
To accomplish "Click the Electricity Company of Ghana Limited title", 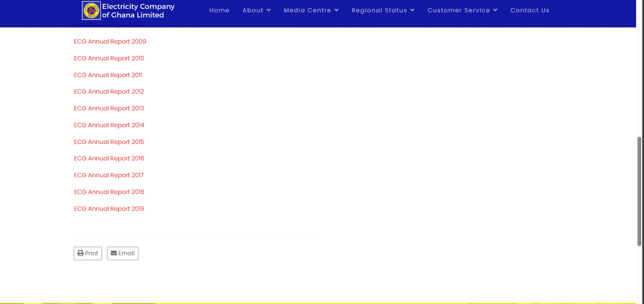I will click(138, 11).
